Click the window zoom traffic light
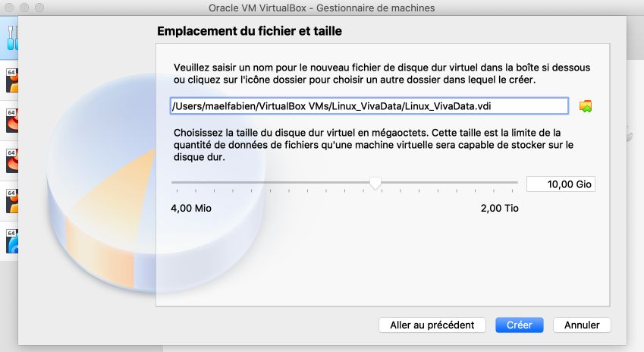This screenshot has height=352, width=644. (x=39, y=8)
